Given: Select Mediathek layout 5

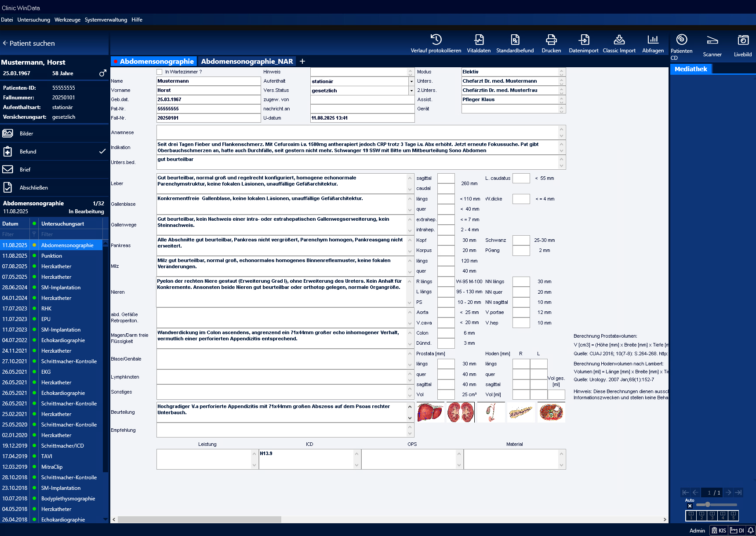Looking at the screenshot, I should click(x=733, y=515).
